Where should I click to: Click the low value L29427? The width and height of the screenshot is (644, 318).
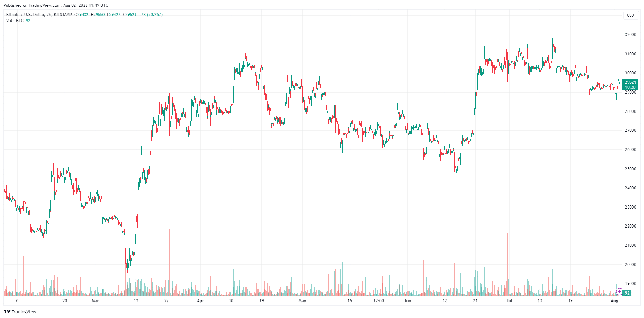click(114, 15)
